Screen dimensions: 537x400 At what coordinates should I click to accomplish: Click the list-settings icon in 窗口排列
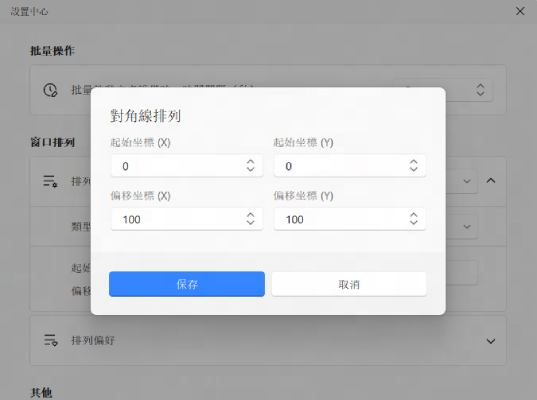[50, 181]
